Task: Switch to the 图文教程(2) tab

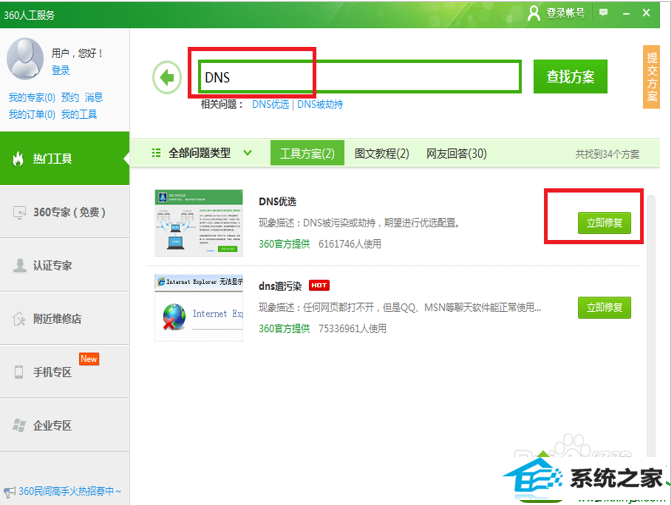Action: [x=382, y=153]
